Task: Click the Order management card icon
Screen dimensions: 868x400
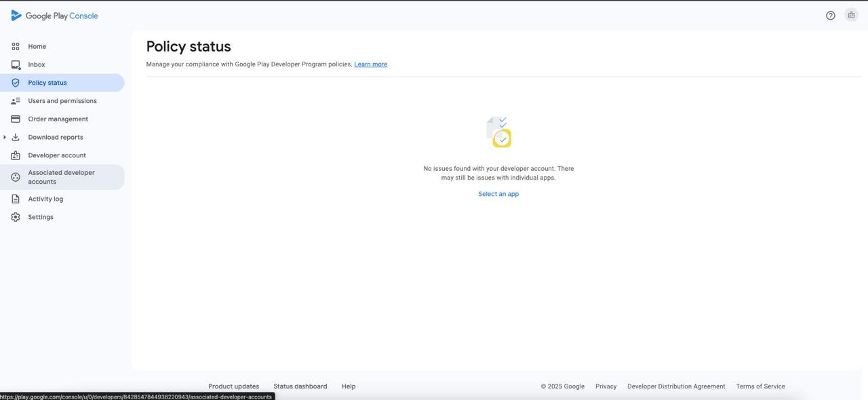Action: pos(16,119)
